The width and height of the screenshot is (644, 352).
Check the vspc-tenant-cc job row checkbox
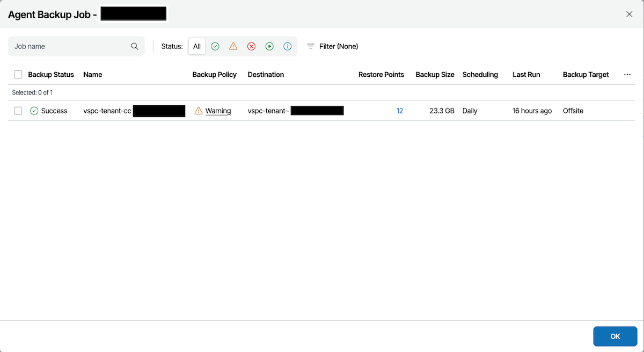(x=18, y=111)
